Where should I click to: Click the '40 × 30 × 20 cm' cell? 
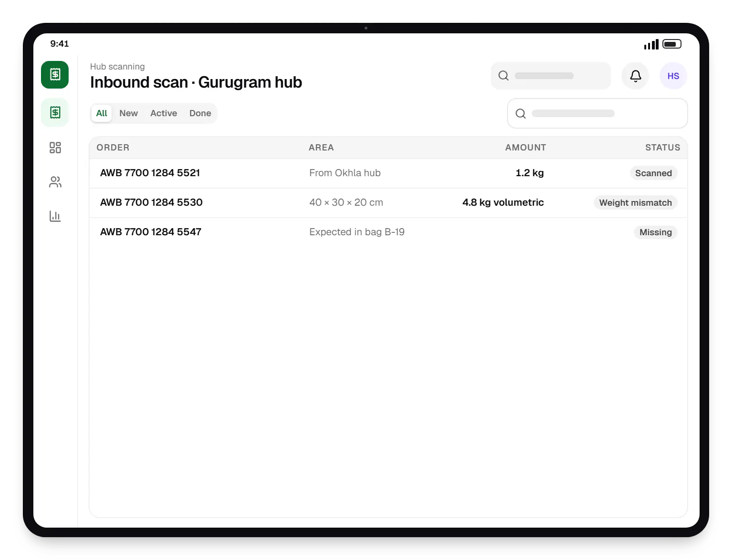pos(346,202)
